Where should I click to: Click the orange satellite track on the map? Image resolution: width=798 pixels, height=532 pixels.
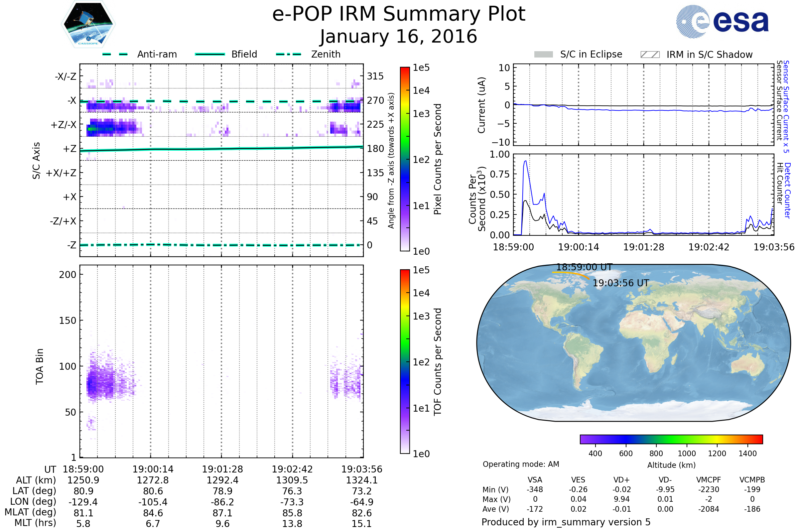[570, 273]
